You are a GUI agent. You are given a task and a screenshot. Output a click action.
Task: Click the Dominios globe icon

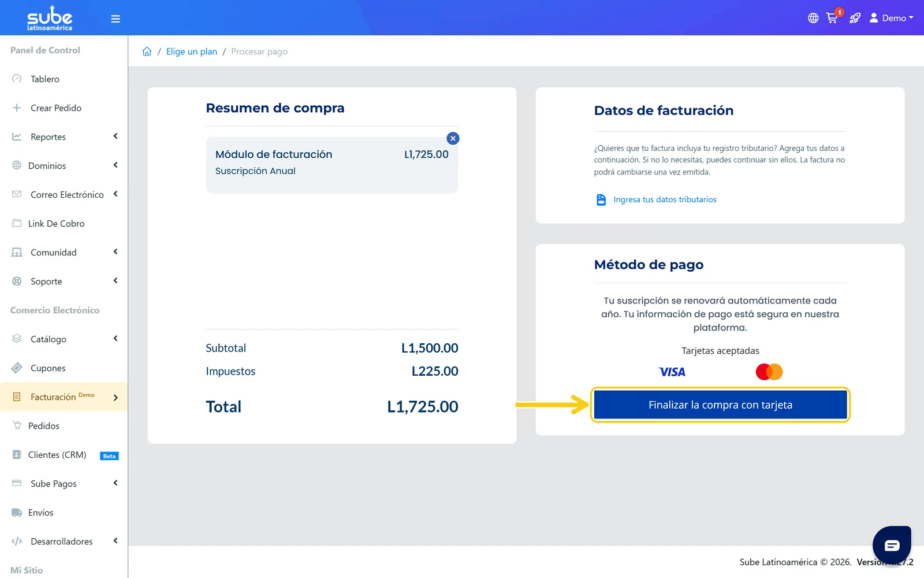17,165
